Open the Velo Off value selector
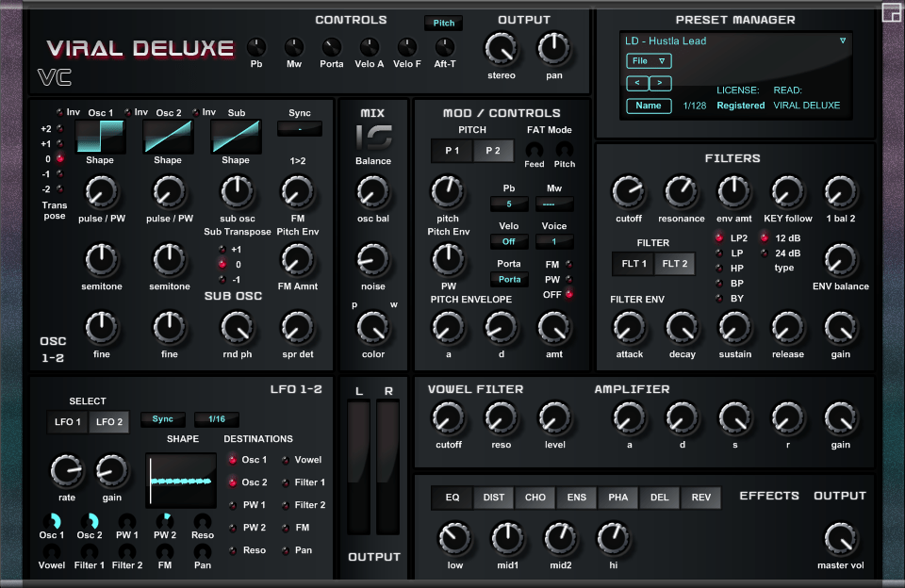 click(x=509, y=241)
